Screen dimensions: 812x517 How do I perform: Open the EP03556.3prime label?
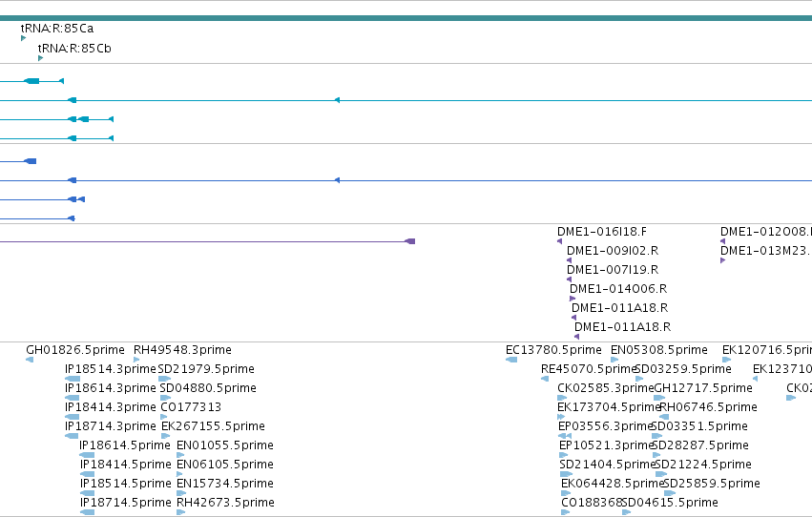605,426
